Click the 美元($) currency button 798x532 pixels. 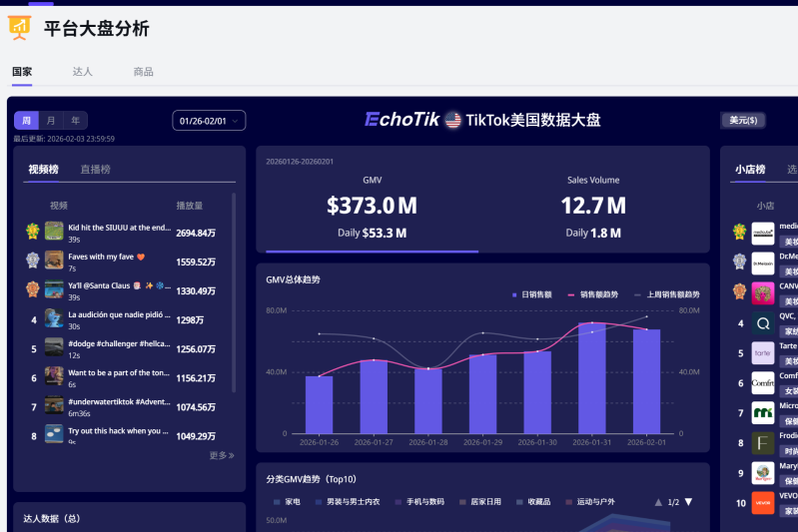tap(743, 121)
